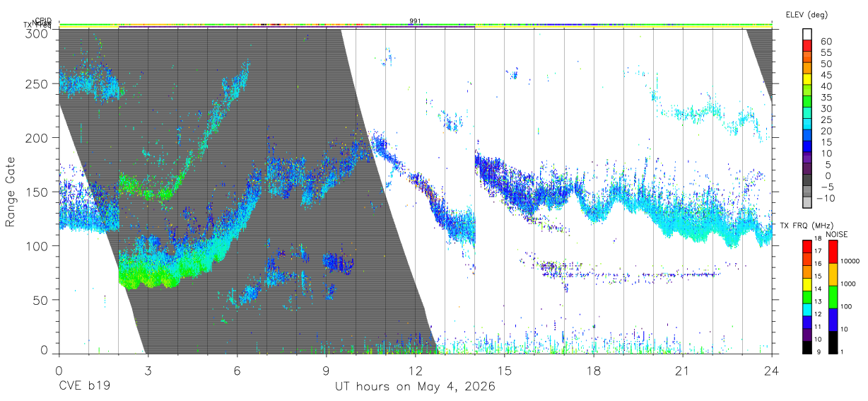Click the '991' CPID label above the plot
Viewport: 868px width, 401px height.
416,21
